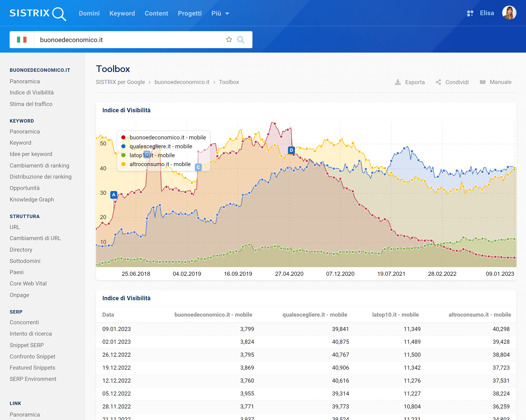Select the 26.12.2022 table row date
The width and height of the screenshot is (526, 420).
click(x=117, y=355)
